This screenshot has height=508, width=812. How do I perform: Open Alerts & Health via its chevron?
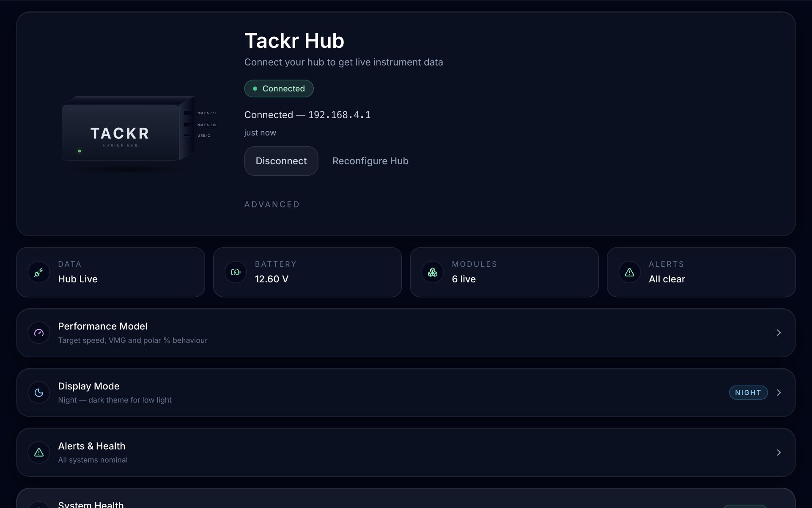779,453
